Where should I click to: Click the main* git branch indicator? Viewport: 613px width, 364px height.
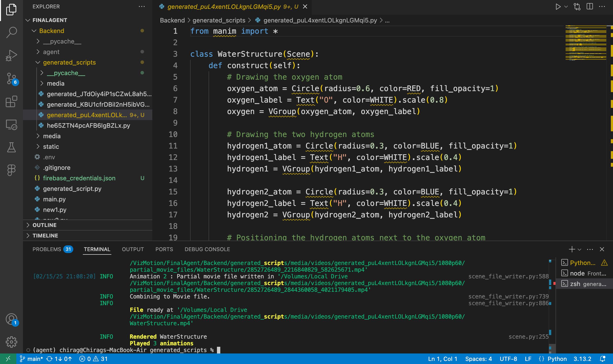pos(31,359)
